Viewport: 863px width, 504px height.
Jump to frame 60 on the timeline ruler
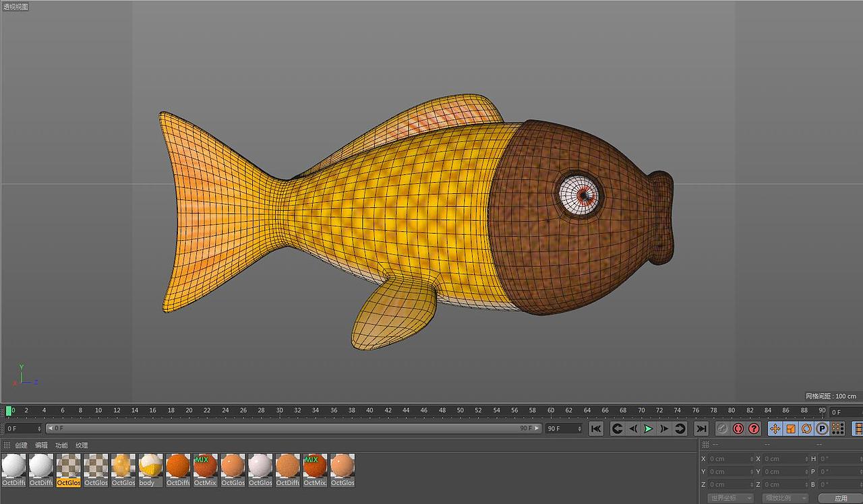(x=551, y=410)
